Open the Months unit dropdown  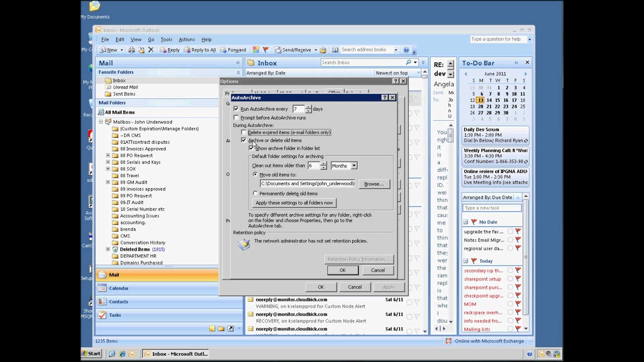tap(354, 166)
